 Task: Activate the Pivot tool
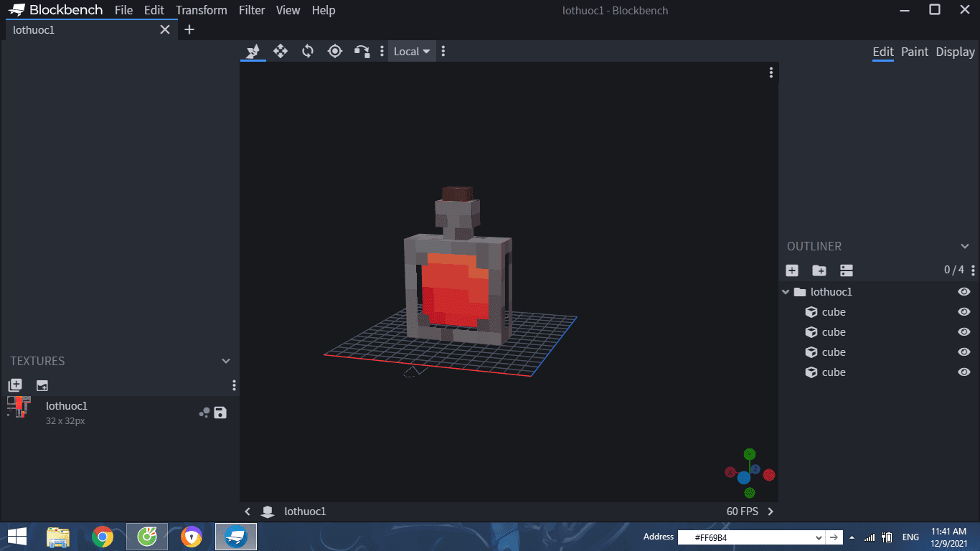click(x=335, y=51)
